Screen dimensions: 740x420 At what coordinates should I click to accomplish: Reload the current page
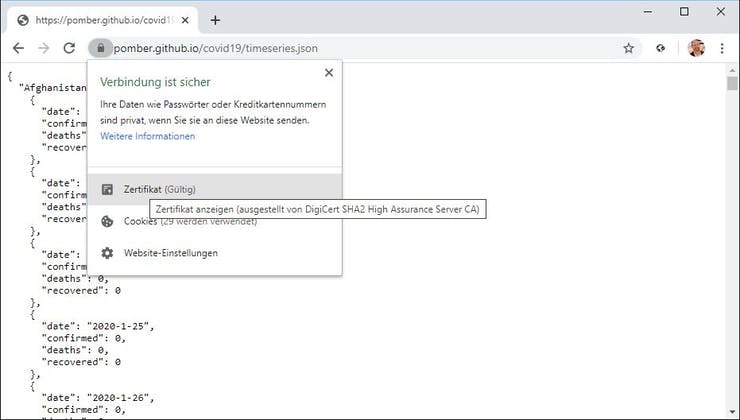coord(69,48)
